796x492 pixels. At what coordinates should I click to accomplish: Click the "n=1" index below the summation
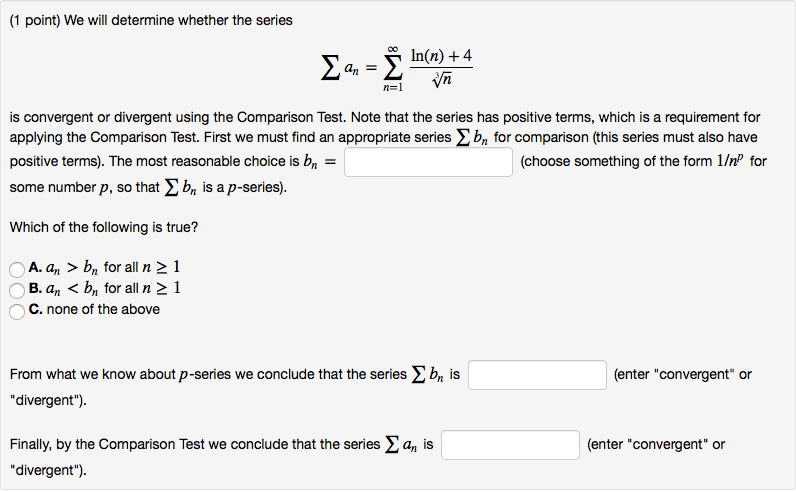coord(393,88)
